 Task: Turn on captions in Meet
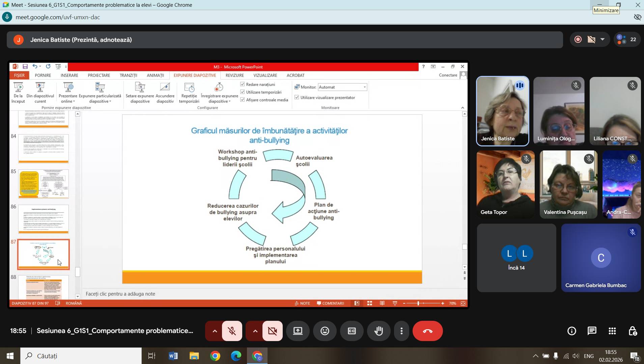(352, 331)
